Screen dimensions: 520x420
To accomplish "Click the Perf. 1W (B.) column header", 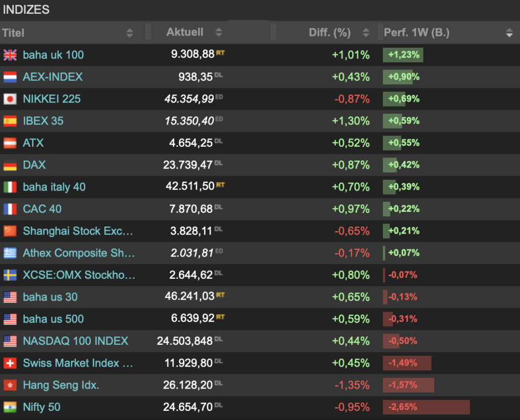I will coord(416,33).
